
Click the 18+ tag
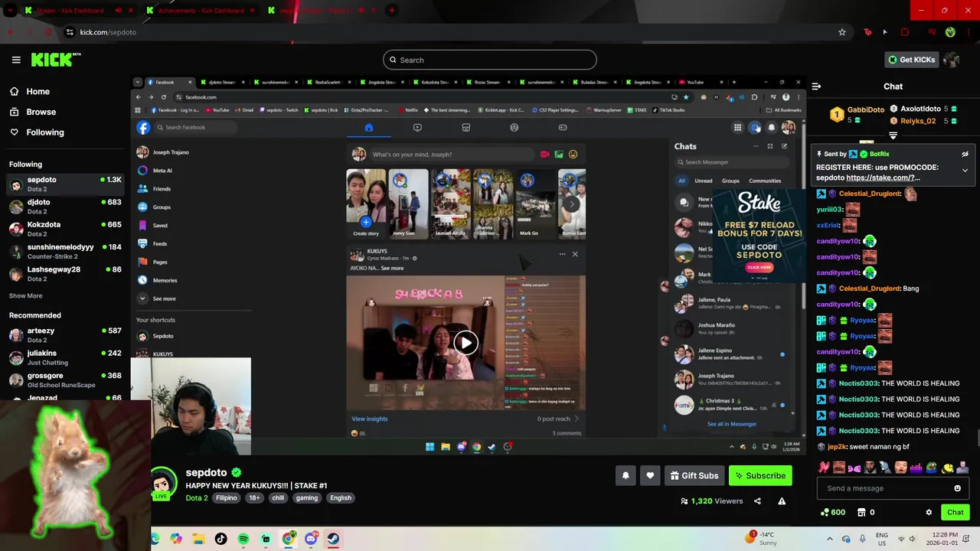coord(254,497)
